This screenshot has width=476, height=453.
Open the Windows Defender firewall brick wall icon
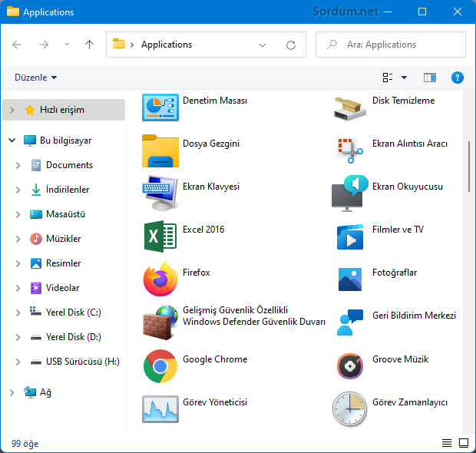coord(160,322)
